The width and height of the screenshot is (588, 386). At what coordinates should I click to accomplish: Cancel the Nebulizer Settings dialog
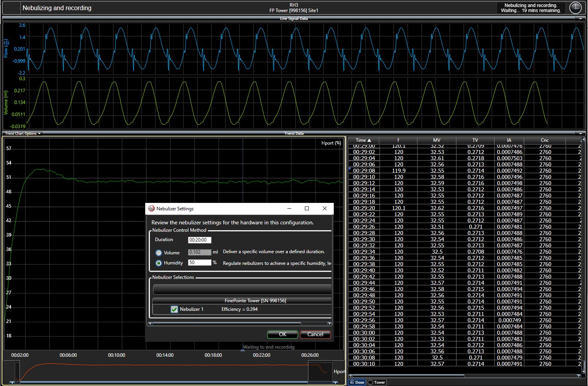315,334
